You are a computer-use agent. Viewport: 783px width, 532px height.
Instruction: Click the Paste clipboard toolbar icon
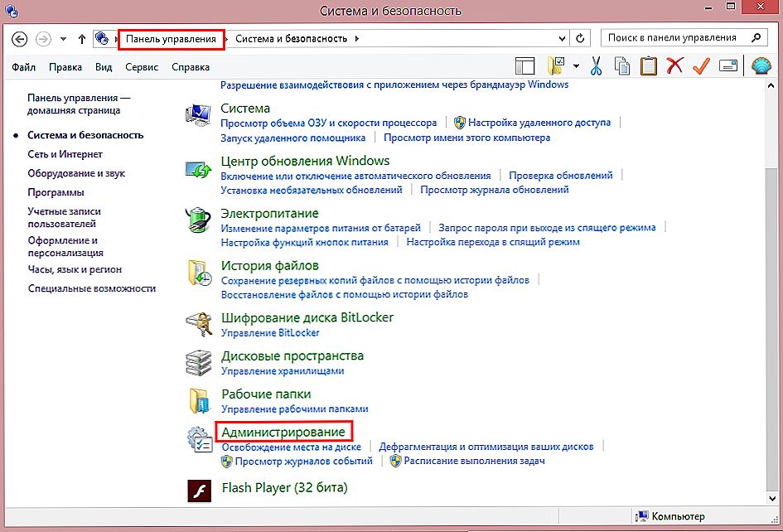click(x=648, y=66)
